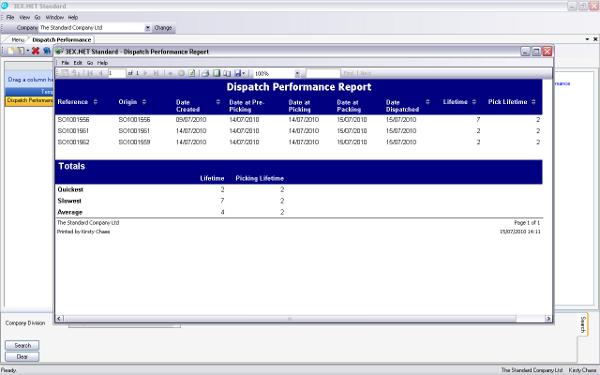Open the tab list arrow at far right
This screenshot has height=375, width=600.
587,39
